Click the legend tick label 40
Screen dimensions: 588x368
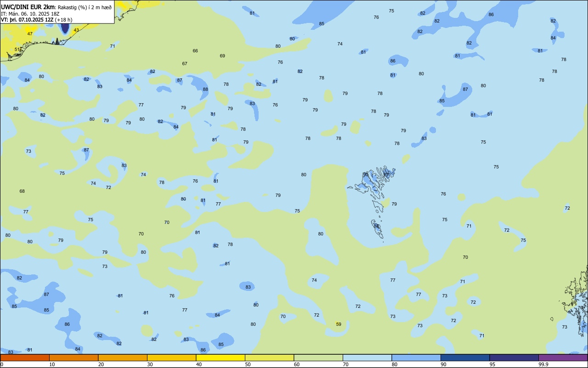pyautogui.click(x=199, y=364)
